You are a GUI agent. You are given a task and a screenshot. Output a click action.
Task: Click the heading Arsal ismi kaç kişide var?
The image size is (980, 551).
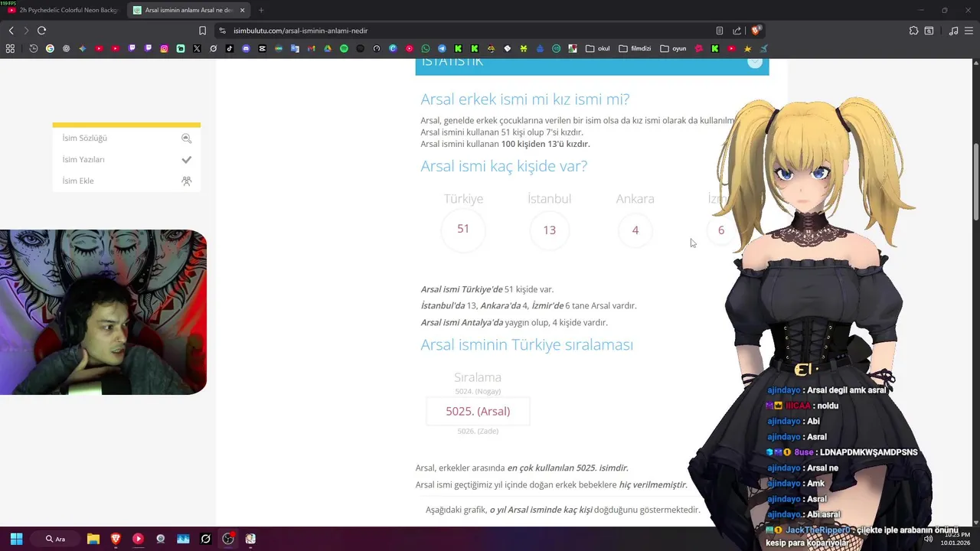504,166
